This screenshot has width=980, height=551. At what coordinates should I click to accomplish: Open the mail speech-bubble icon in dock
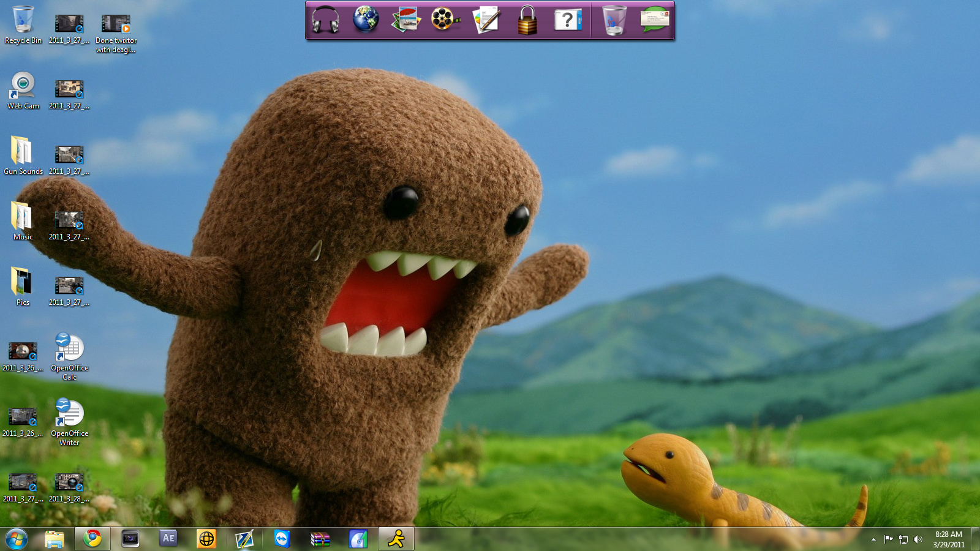click(x=655, y=20)
